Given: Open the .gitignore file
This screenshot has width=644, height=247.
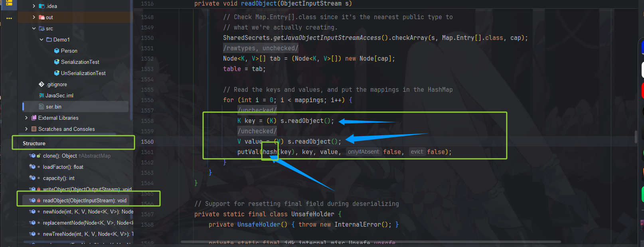Looking at the screenshot, I should pyautogui.click(x=57, y=84).
